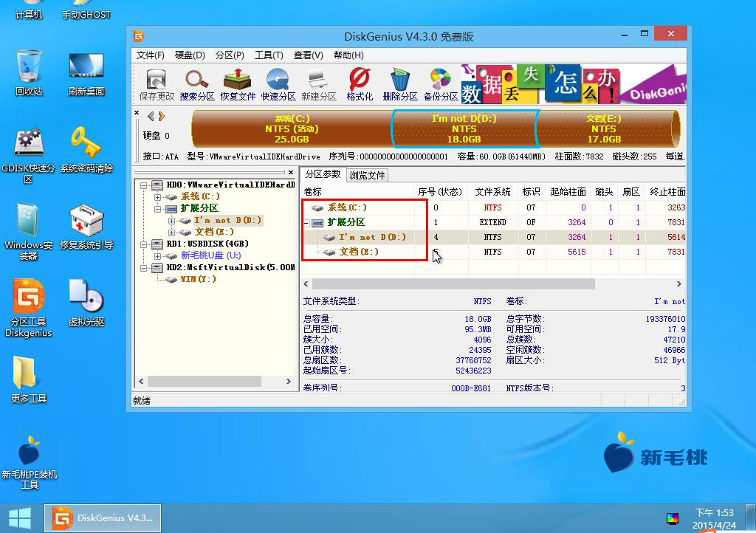Click the 数据丢失怎么办 banner ad
The height and width of the screenshot is (533, 756).
573,84
